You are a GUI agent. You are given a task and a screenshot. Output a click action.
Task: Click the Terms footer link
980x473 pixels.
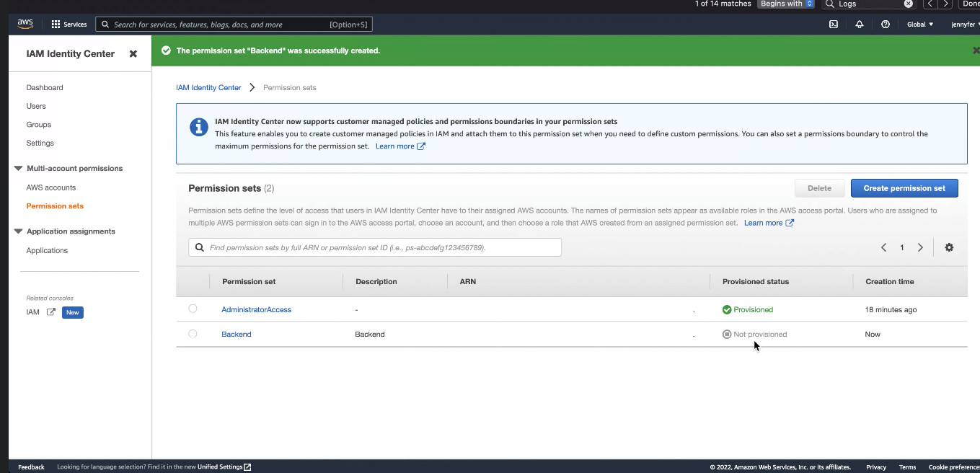pos(907,467)
